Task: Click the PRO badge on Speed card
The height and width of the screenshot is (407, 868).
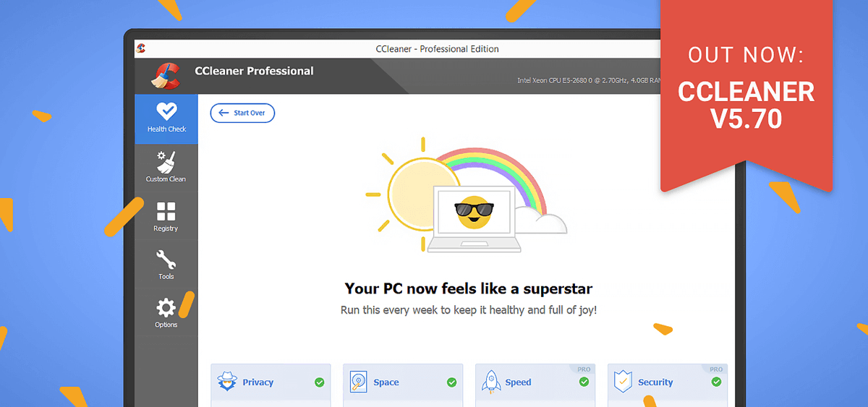Action: [x=584, y=369]
